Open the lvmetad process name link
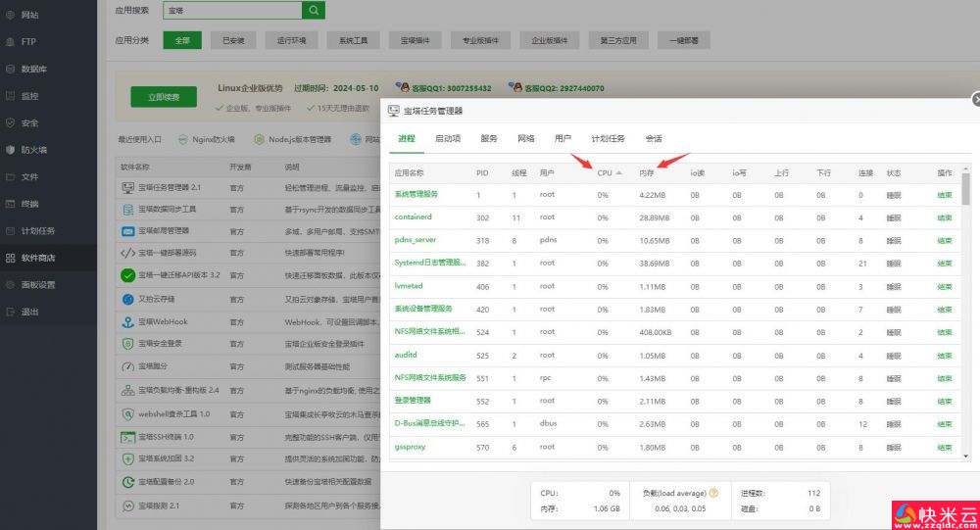The height and width of the screenshot is (530, 980). pyautogui.click(x=409, y=286)
